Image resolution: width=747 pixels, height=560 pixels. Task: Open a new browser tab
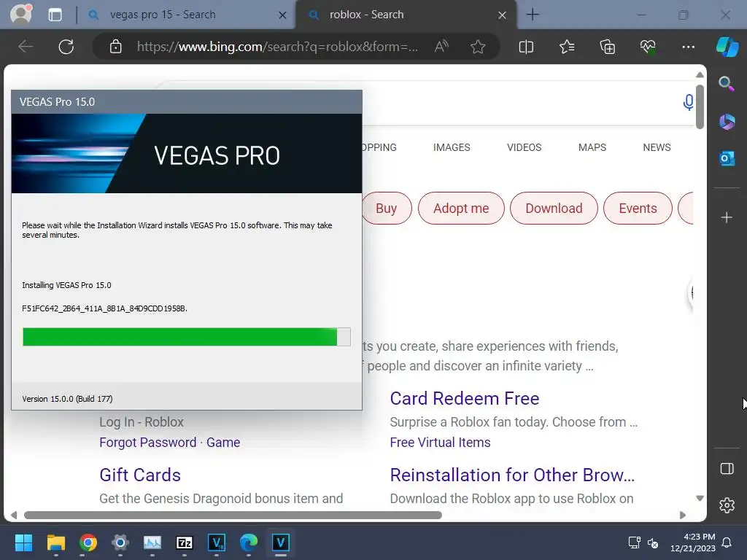coord(533,15)
